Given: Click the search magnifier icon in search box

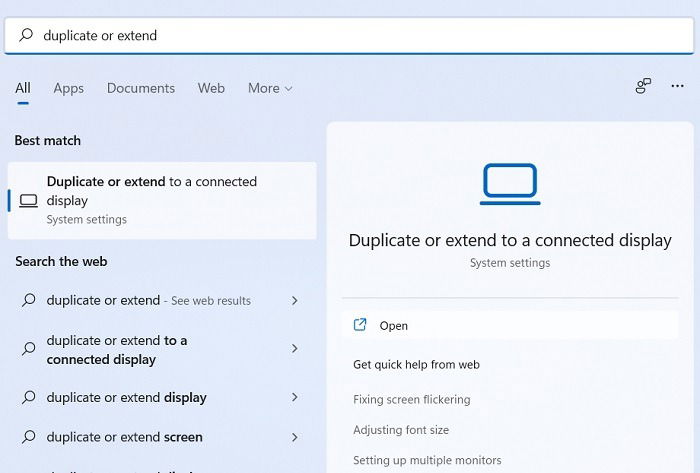Looking at the screenshot, I should click(26, 35).
